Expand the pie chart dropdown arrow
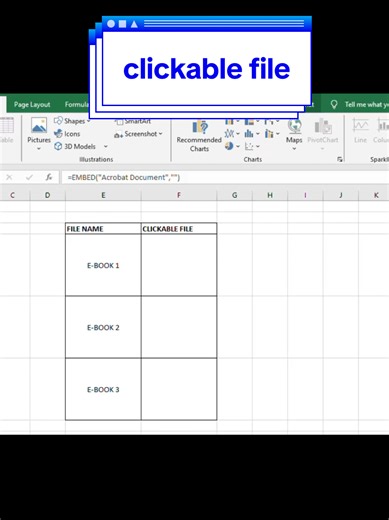Viewport: 389px width, 520px height. 238,146
